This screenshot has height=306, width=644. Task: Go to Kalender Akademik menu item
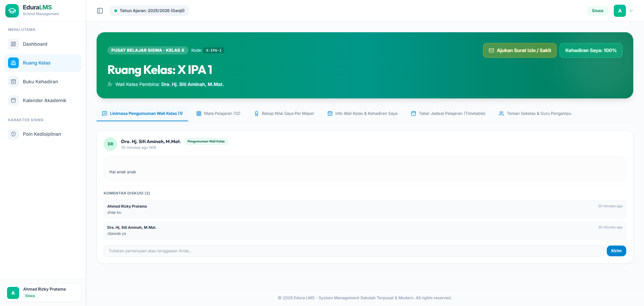coord(43,100)
